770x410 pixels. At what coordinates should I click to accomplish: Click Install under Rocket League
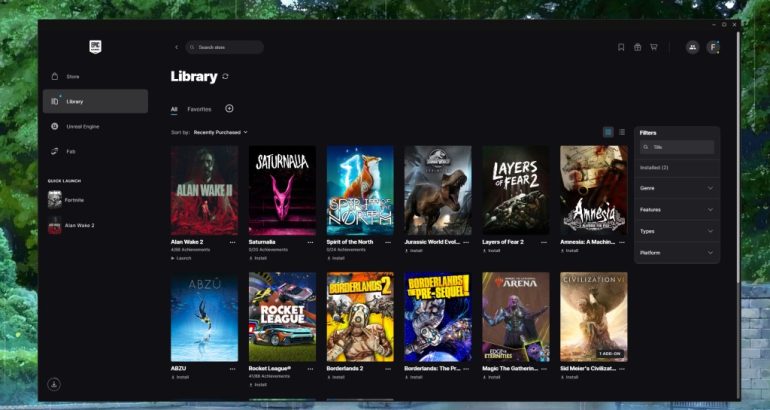pos(258,384)
